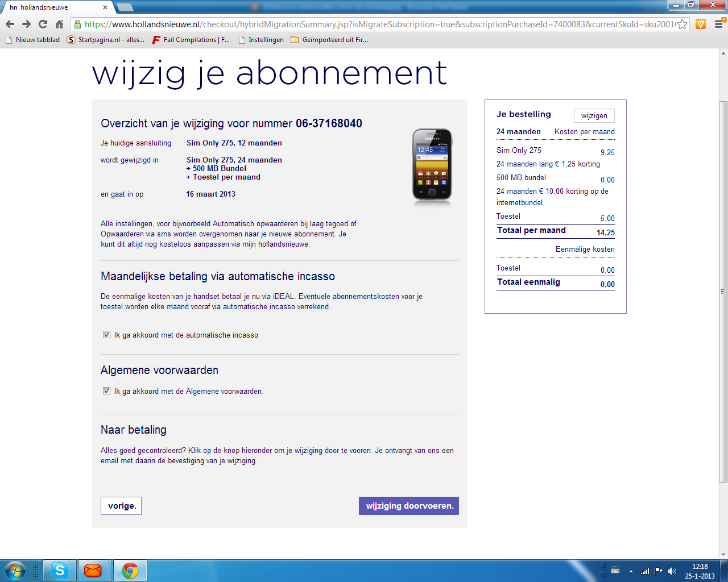Click 'wijzigen.' in the Je bestelling box
Screen dimensions: 728x582
594,116
